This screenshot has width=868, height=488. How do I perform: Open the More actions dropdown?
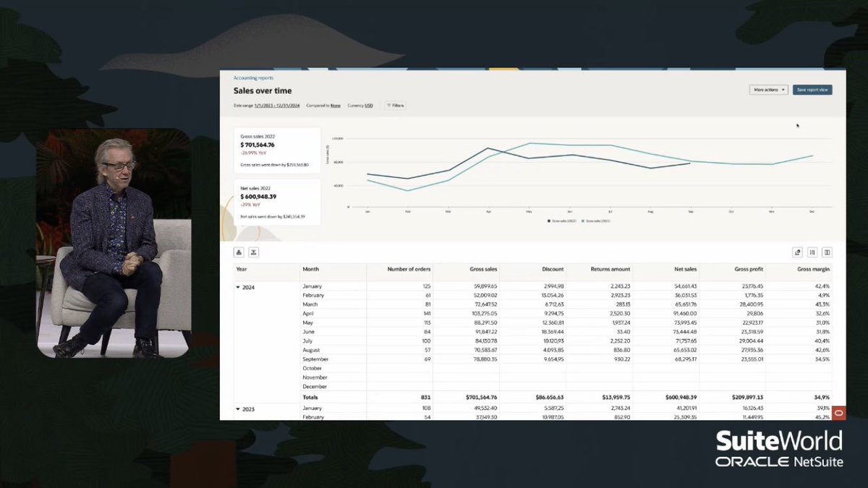pyautogui.click(x=768, y=90)
